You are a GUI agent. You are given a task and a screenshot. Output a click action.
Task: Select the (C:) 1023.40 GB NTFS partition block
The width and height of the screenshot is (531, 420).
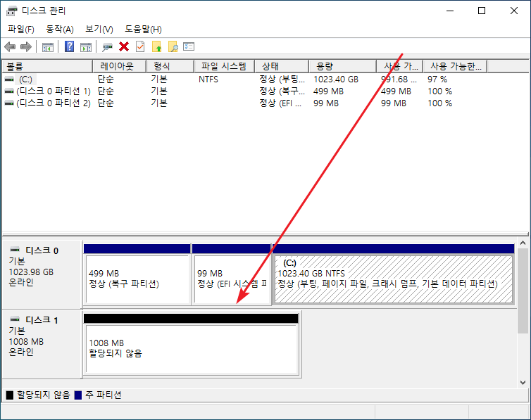pos(393,274)
